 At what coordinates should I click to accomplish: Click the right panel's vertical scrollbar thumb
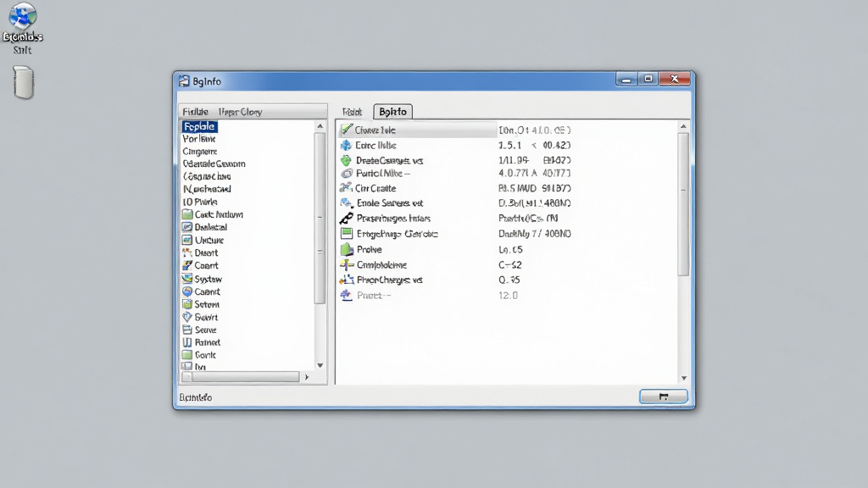pos(684,203)
